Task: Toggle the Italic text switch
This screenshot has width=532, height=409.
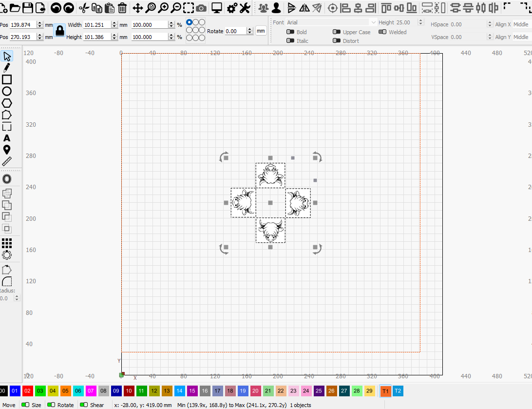Action: pyautogui.click(x=290, y=41)
